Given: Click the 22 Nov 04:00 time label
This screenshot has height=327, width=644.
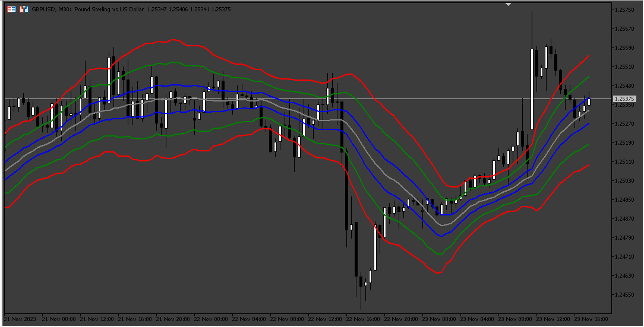Looking at the screenshot, I should click(x=249, y=319).
